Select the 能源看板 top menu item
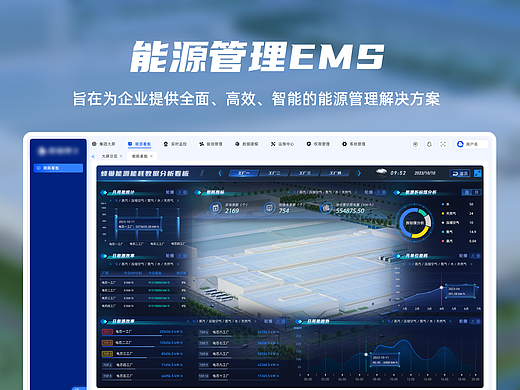The image size is (520, 390). (140, 144)
